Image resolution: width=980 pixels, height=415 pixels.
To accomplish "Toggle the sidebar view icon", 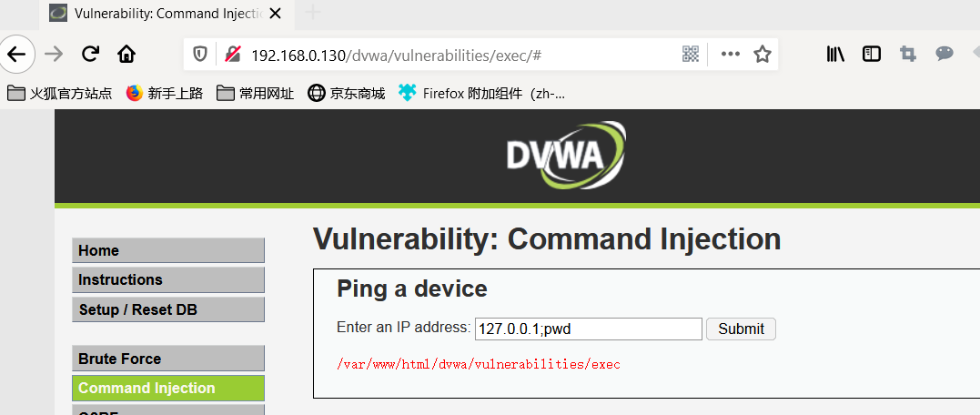I will [x=871, y=55].
